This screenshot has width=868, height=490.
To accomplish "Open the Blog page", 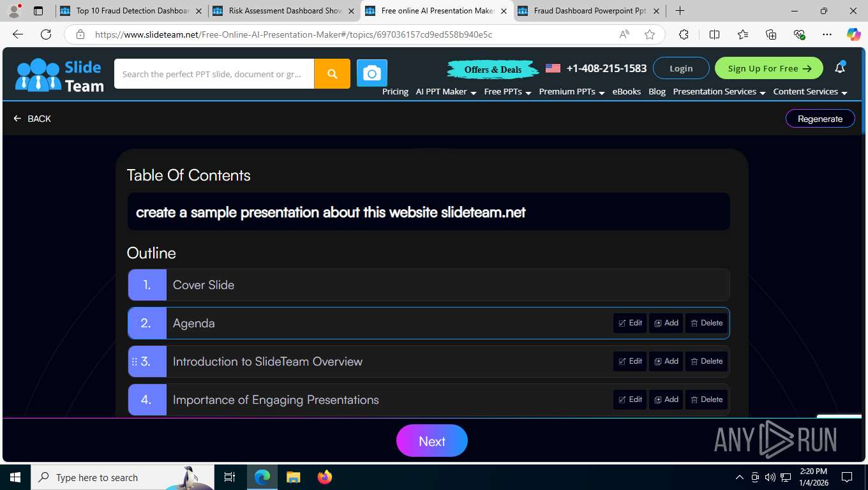I will click(x=657, y=92).
